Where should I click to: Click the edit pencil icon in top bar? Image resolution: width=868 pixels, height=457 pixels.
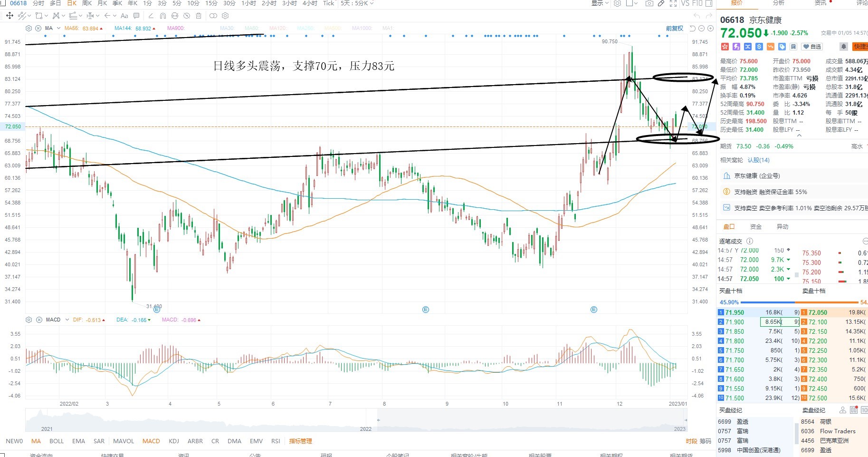[x=661, y=3]
